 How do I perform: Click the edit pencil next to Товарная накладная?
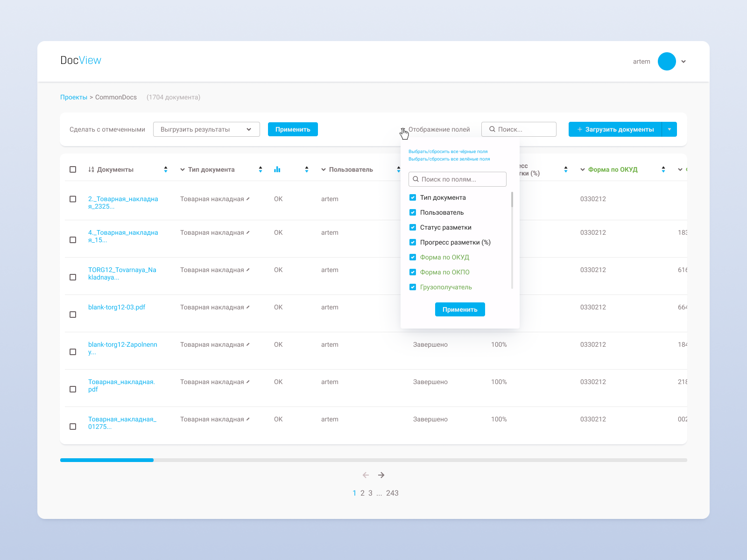coord(248,198)
